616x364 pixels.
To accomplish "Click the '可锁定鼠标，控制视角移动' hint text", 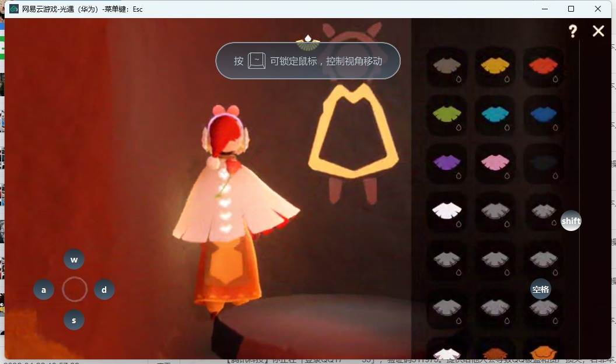I will [326, 61].
